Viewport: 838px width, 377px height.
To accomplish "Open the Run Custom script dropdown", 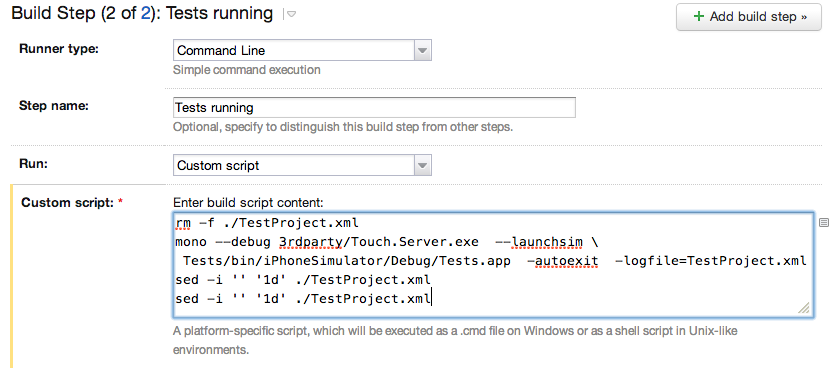I will (x=302, y=165).
